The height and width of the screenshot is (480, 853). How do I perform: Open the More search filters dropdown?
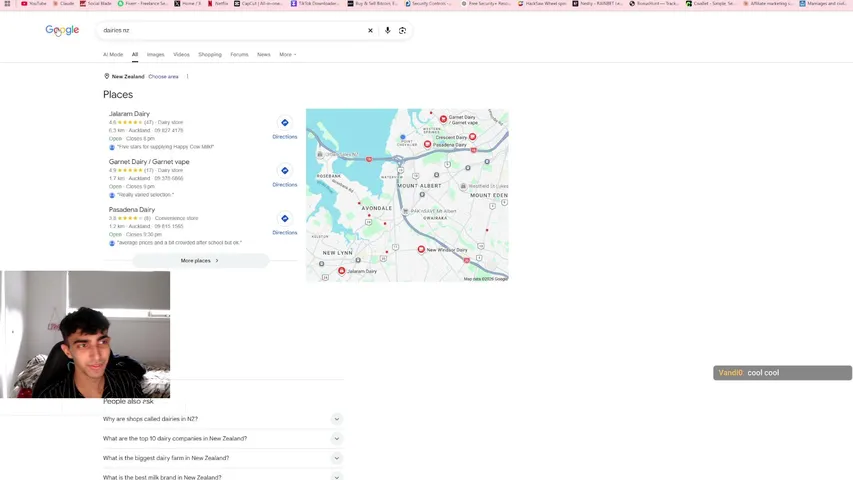click(x=288, y=54)
